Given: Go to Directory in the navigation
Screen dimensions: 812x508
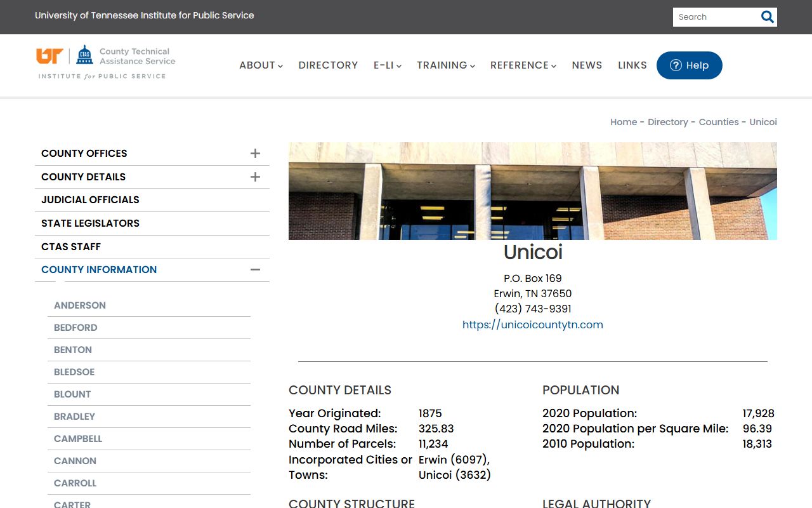Looking at the screenshot, I should [x=328, y=65].
